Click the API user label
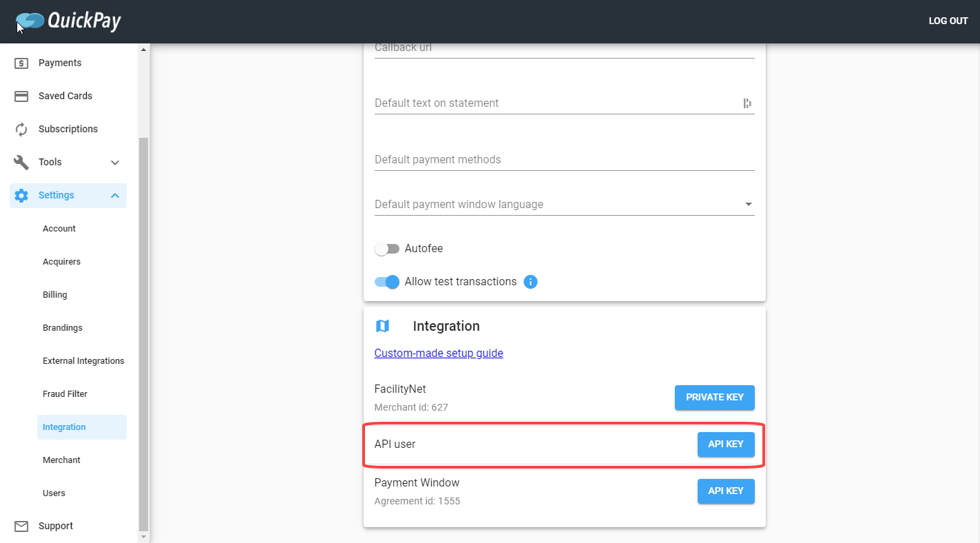Screen dimensions: 980x543 coord(395,444)
